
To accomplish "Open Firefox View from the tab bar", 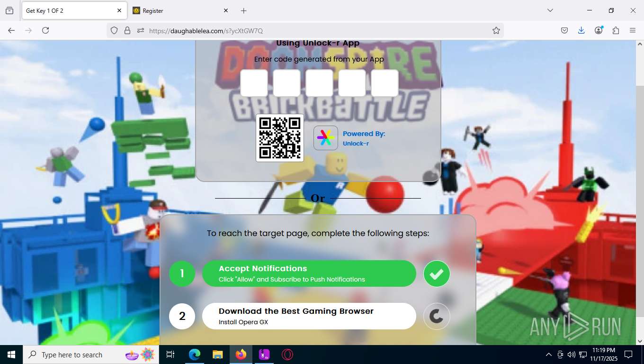I will click(9, 10).
